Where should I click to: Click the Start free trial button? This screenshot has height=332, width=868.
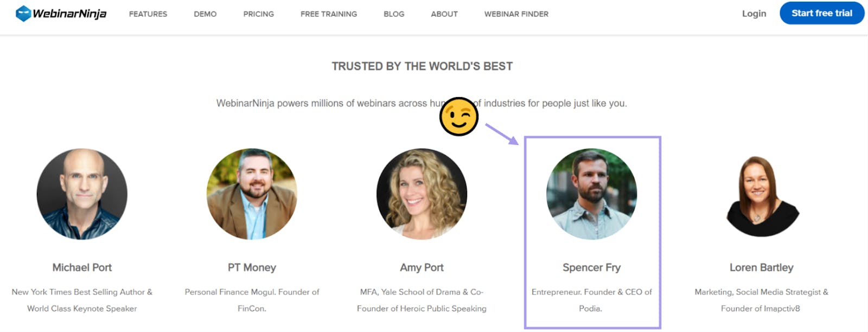point(822,13)
